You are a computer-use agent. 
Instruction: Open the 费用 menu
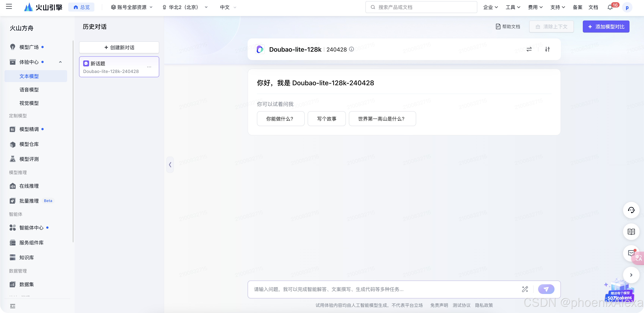click(x=535, y=7)
